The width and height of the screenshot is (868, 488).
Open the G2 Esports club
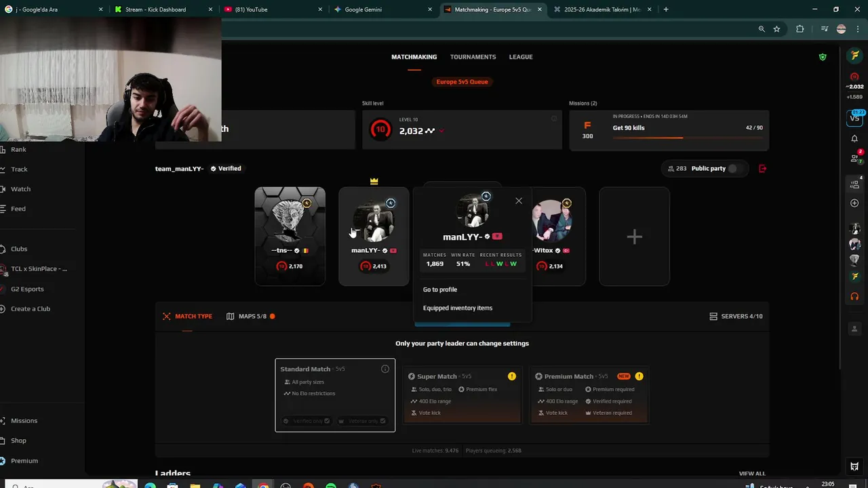point(26,289)
